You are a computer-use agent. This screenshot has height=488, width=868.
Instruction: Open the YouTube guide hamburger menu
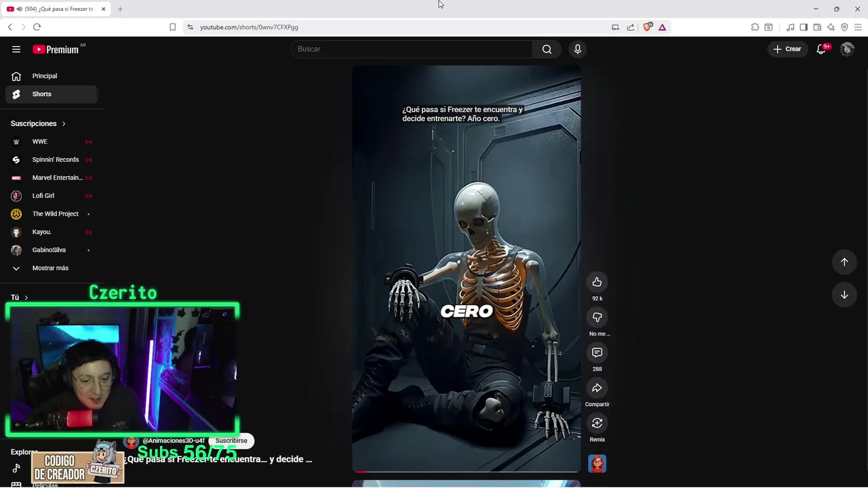click(x=16, y=49)
